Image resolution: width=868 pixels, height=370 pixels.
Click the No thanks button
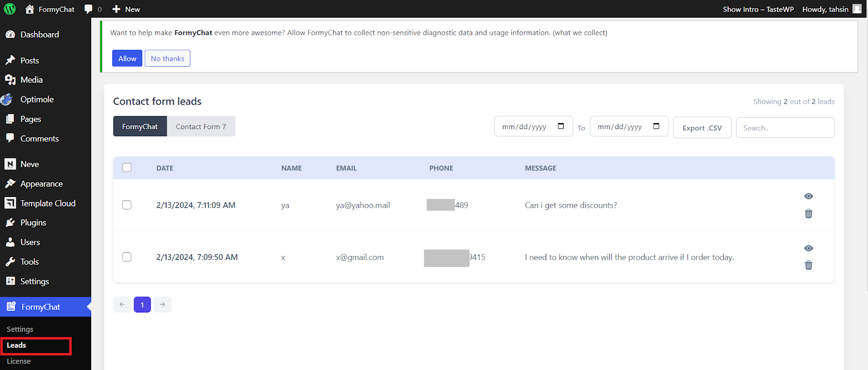click(x=168, y=59)
